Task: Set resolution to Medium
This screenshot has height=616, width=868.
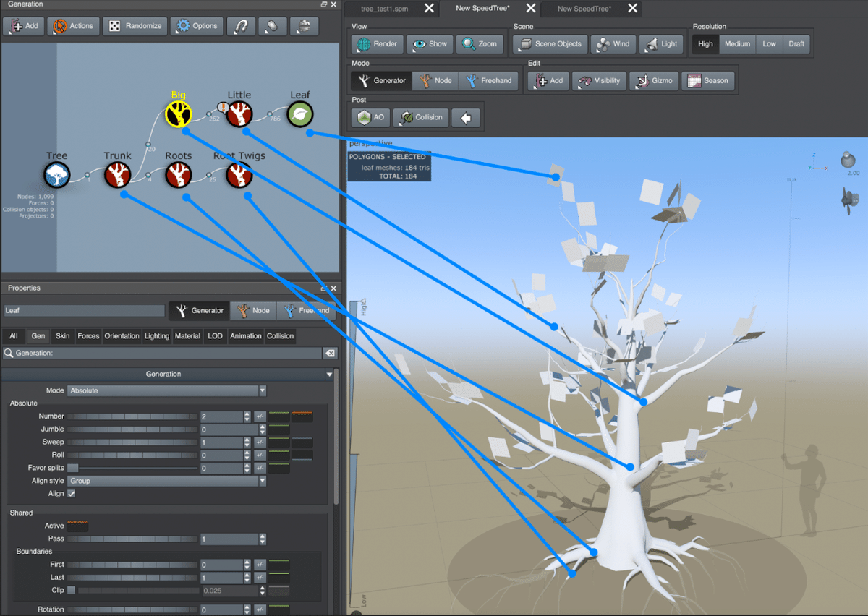Action: pos(737,44)
